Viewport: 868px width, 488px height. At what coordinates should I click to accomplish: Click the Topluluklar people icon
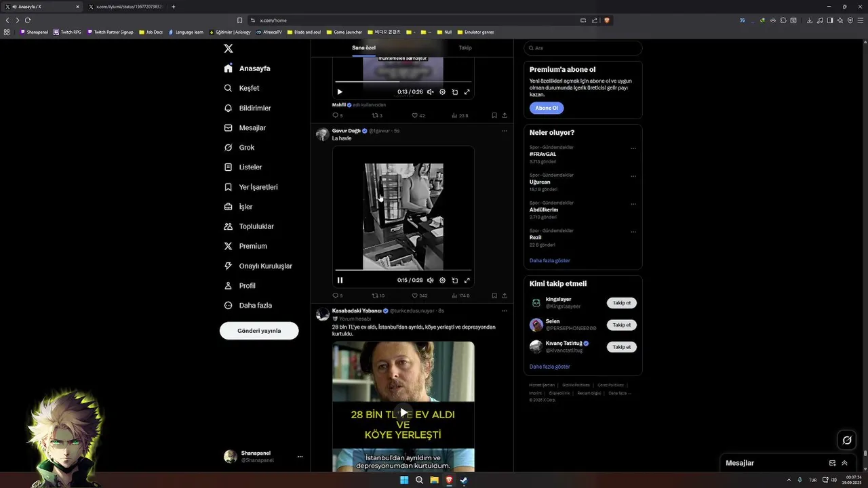click(x=228, y=226)
